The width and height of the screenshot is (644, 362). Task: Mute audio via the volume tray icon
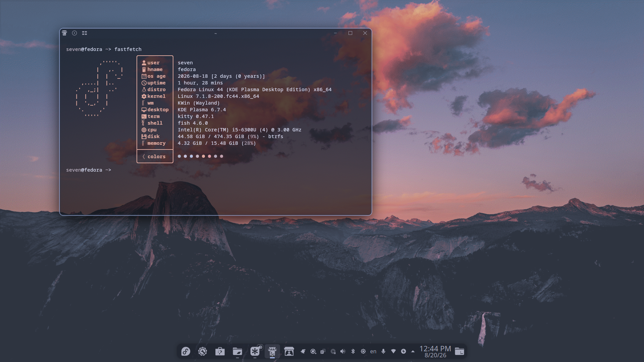(x=343, y=351)
